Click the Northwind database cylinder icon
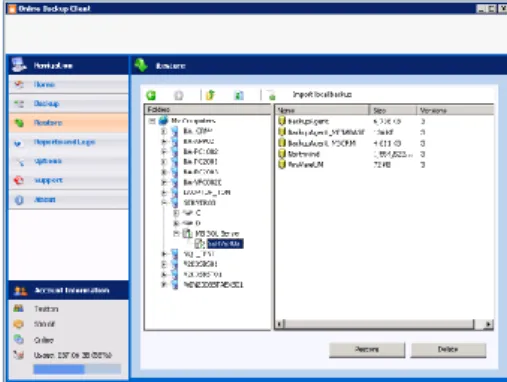 282,154
